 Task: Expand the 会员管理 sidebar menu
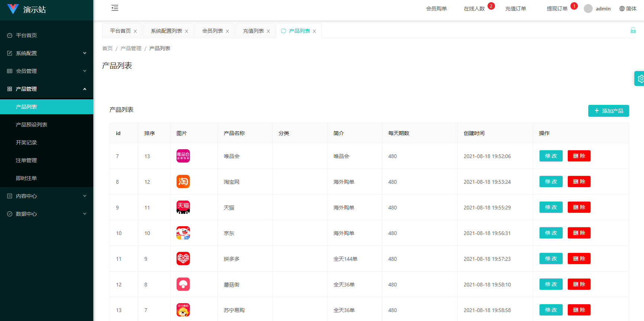point(46,71)
